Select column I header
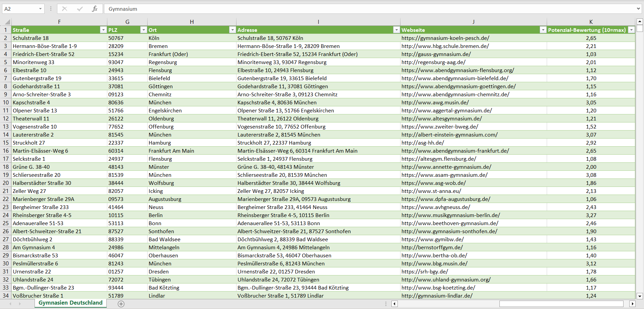The width and height of the screenshot is (644, 309). pos(318,22)
